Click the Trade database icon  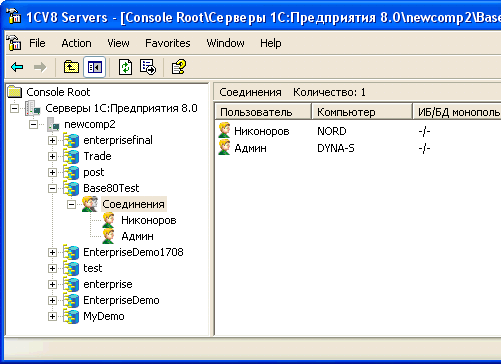(x=71, y=156)
